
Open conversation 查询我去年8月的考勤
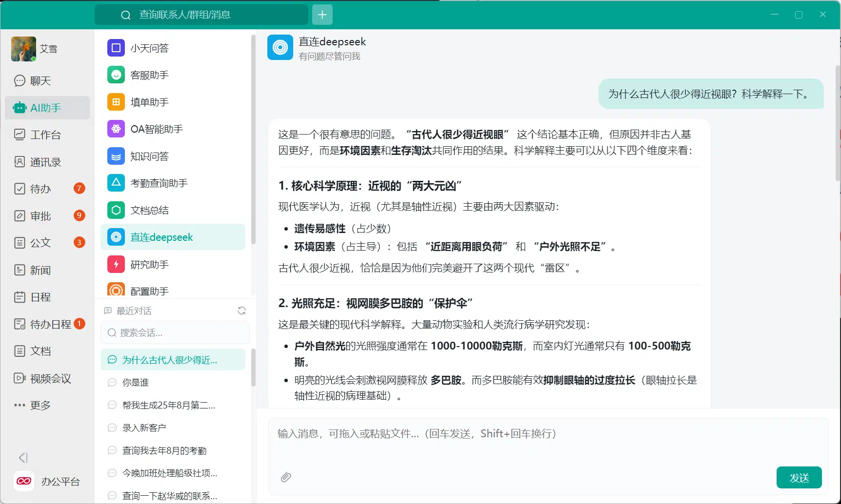[173, 450]
